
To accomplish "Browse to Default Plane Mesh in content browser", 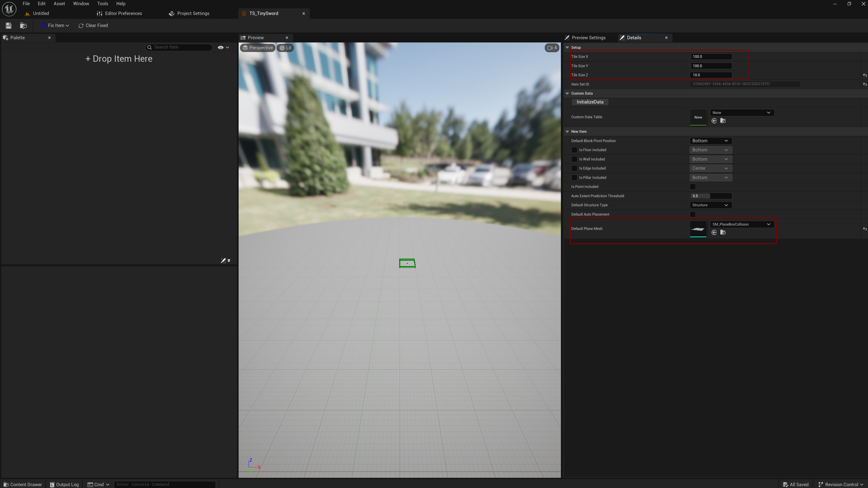I will pos(723,233).
